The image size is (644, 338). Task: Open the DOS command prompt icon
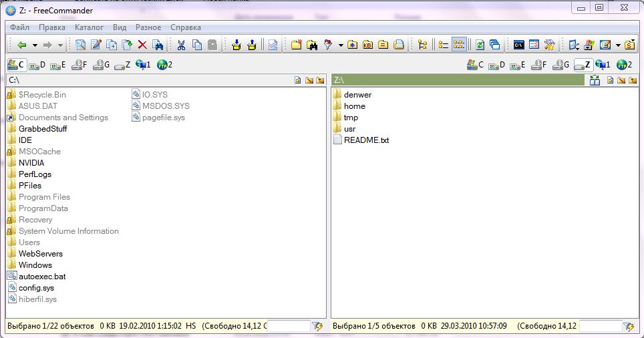pos(518,45)
